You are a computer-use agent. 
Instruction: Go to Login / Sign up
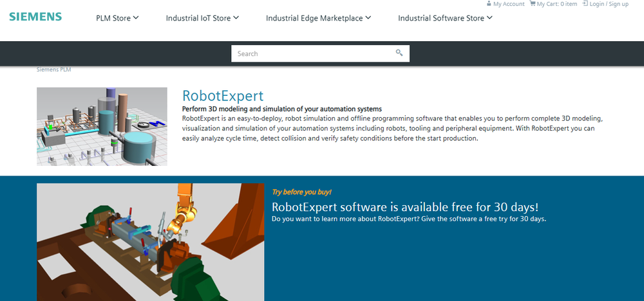609,4
